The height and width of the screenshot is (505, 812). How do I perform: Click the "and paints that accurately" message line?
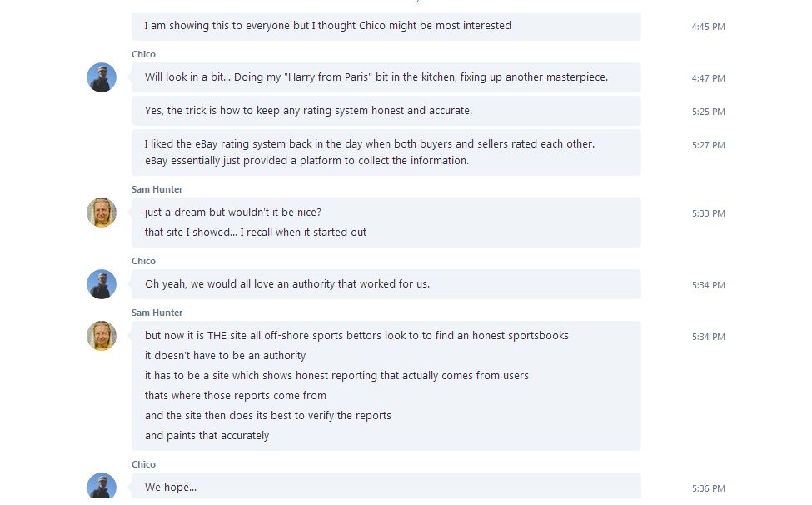pyautogui.click(x=207, y=435)
